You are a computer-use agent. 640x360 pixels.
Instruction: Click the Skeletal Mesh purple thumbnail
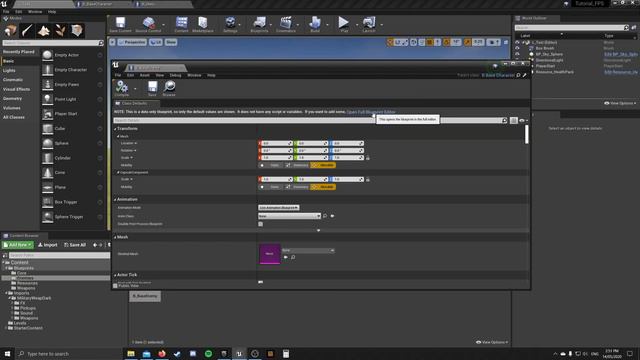click(269, 254)
